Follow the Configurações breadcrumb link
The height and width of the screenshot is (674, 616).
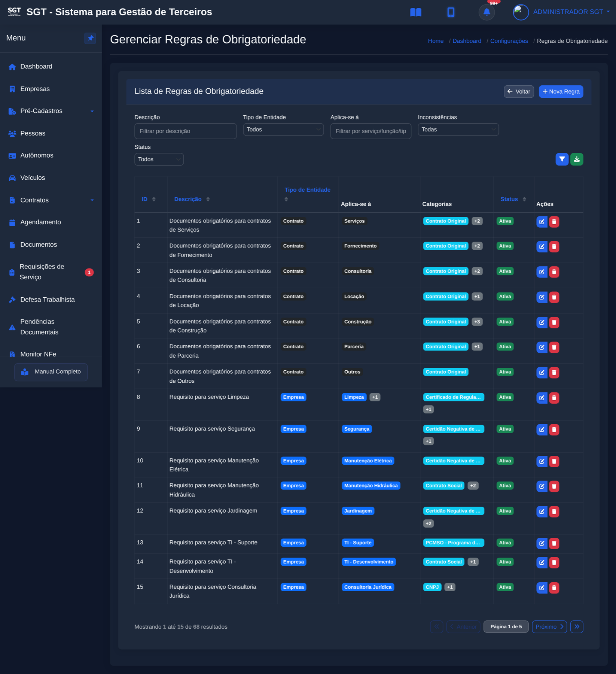pyautogui.click(x=509, y=41)
